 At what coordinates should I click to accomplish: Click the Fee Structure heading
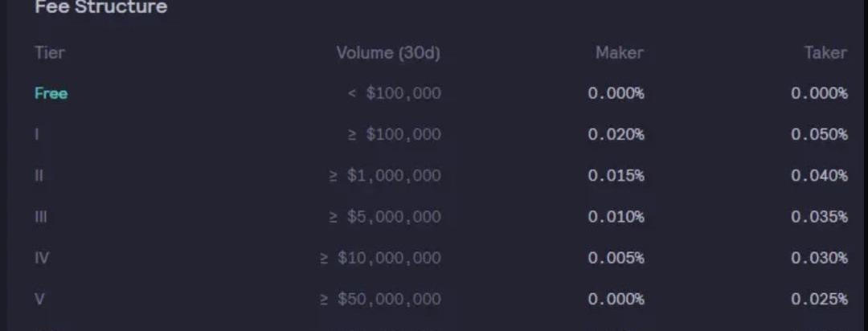(100, 7)
